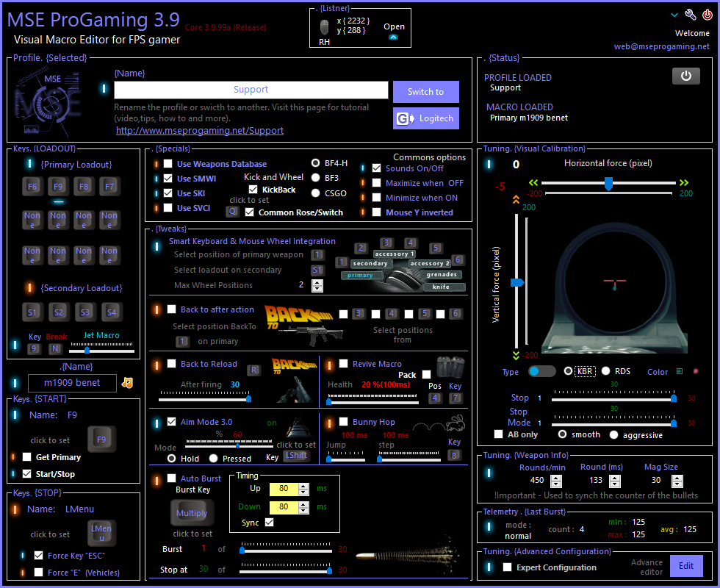Select the CSGO radio button
Image resolution: width=720 pixels, height=588 pixels.
[315, 193]
